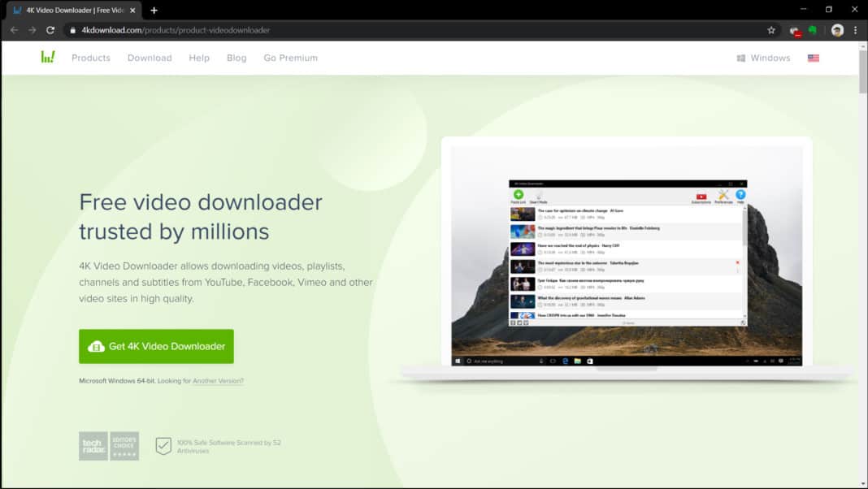Bookmark this page with the star
This screenshot has height=489, width=868.
[x=771, y=30]
